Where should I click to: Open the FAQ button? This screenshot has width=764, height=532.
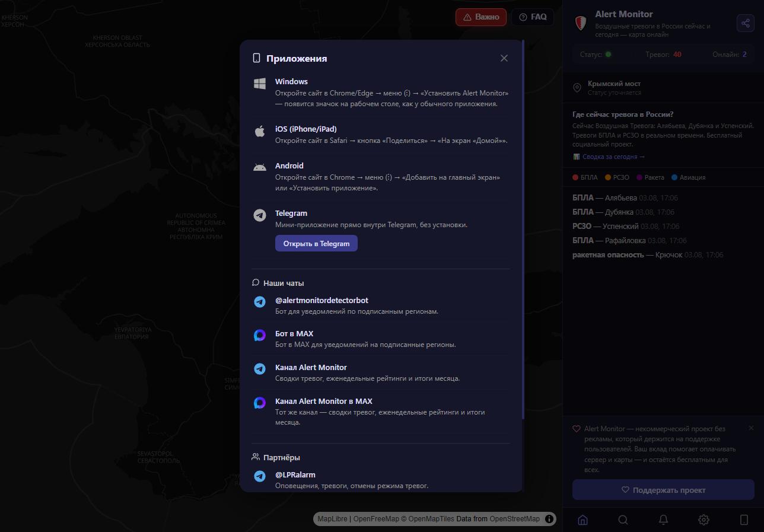click(x=533, y=17)
